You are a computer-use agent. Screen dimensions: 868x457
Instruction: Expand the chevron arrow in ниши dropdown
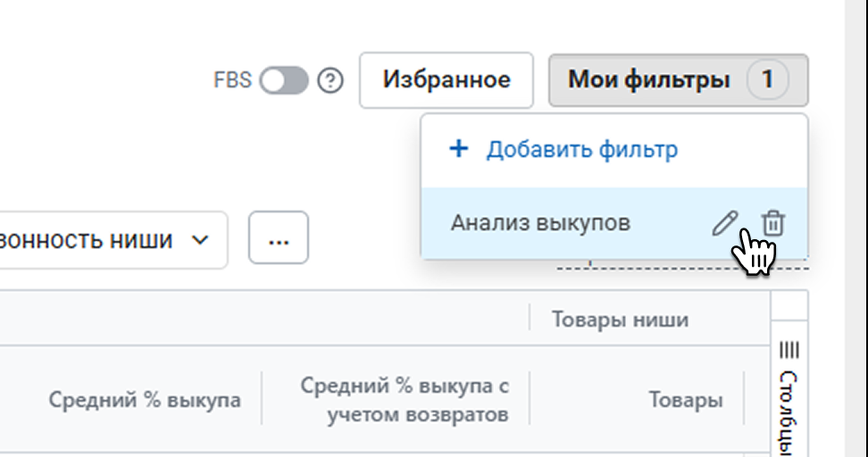(x=200, y=240)
